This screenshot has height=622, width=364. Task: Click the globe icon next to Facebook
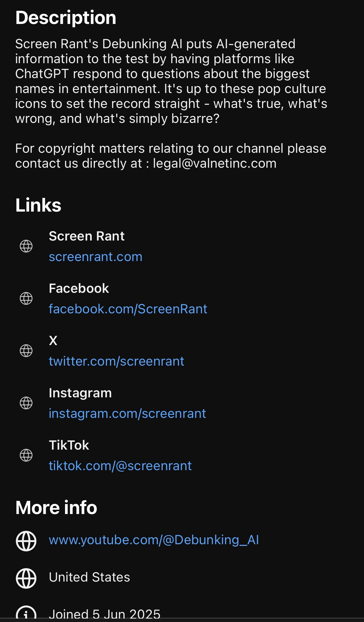click(26, 298)
